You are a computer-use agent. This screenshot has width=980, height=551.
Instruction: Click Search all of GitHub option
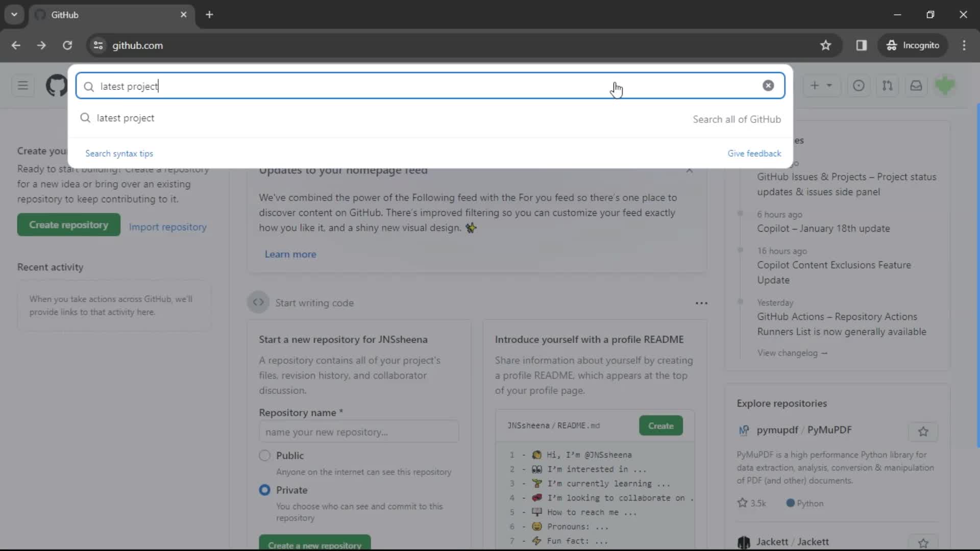737,118
